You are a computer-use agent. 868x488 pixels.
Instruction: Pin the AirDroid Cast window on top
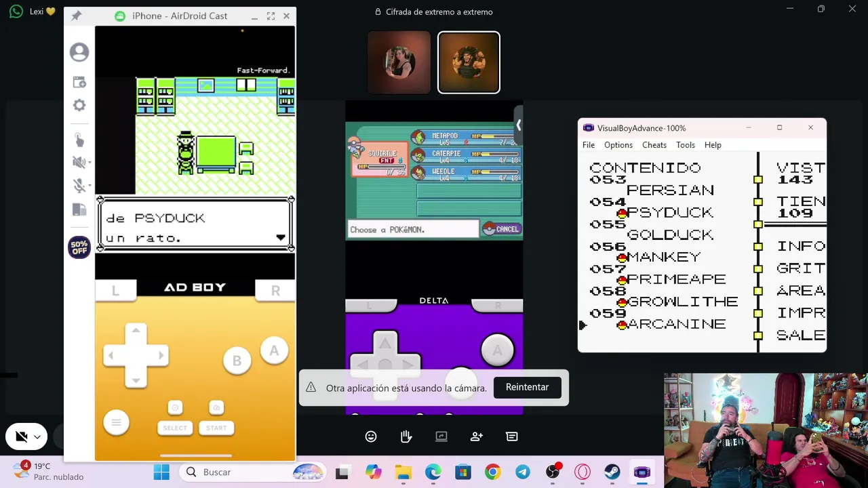(76, 16)
